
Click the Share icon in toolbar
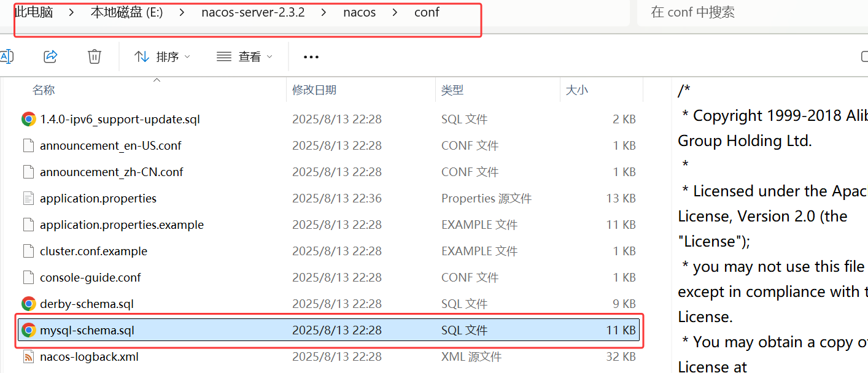pyautogui.click(x=50, y=56)
